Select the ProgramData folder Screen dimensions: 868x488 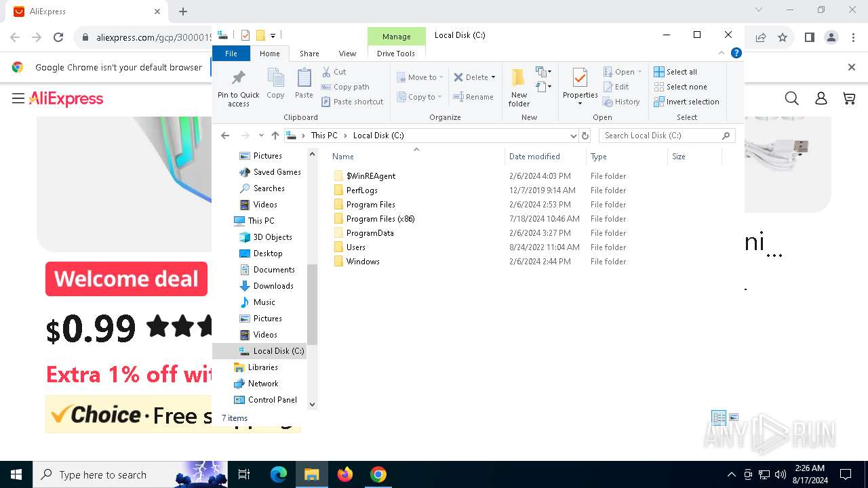coord(370,233)
